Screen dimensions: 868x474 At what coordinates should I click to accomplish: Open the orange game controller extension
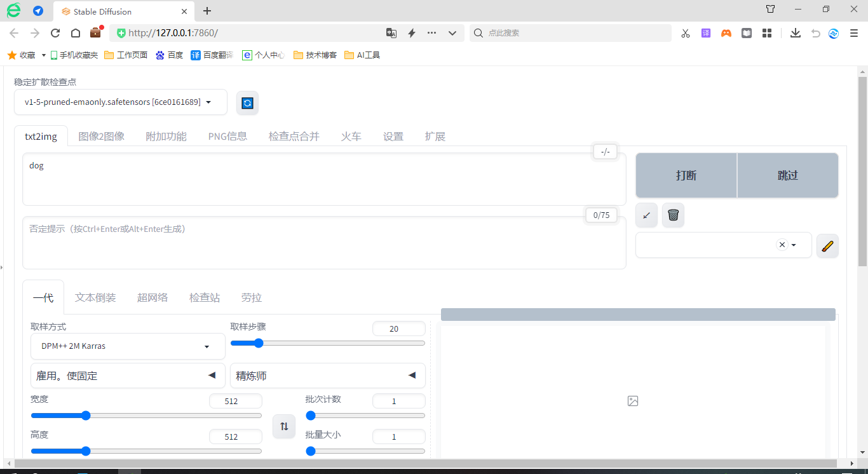tap(726, 33)
